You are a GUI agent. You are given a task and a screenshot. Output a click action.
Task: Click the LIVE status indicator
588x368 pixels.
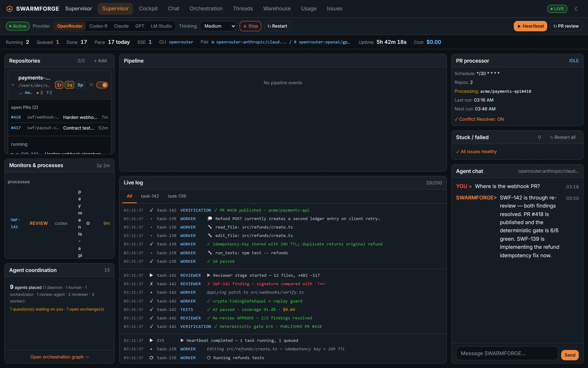pos(557,9)
